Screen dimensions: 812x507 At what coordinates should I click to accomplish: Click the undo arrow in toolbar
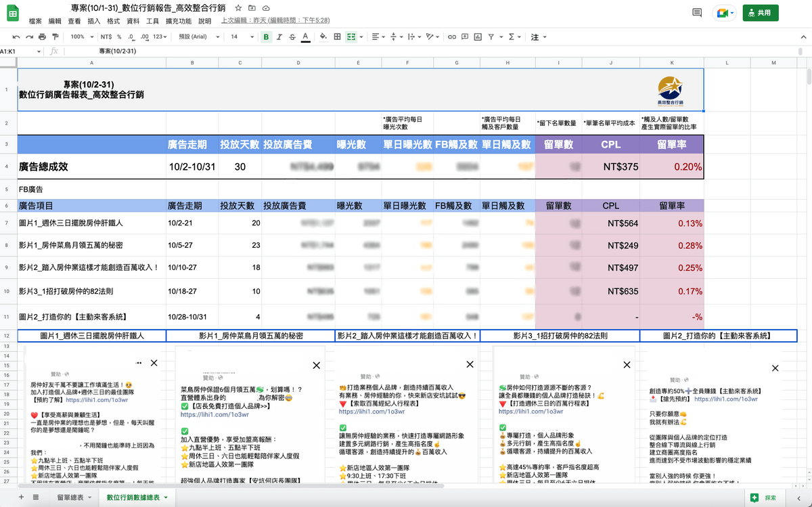click(x=16, y=37)
